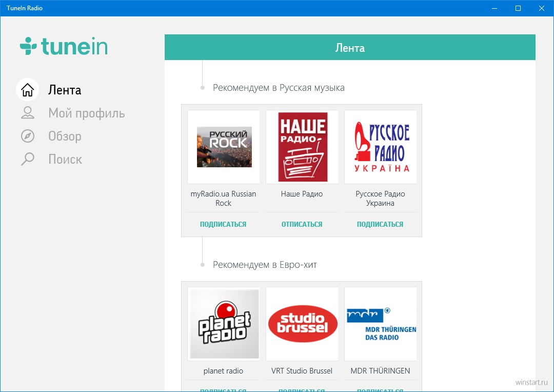Subscribe to Русское Радио Украина
The image size is (554, 392).
coord(380,224)
